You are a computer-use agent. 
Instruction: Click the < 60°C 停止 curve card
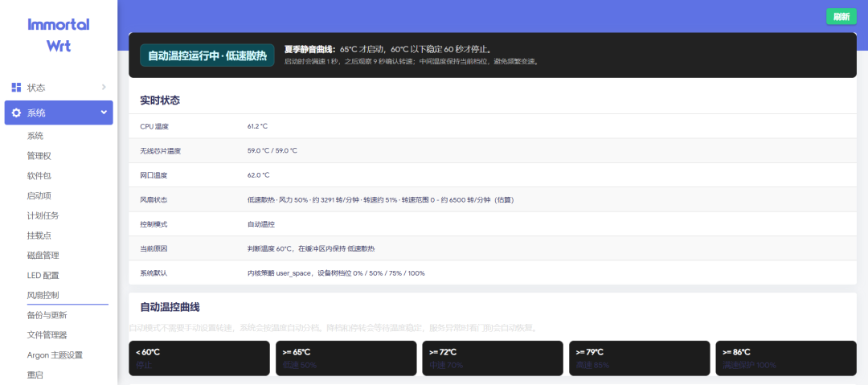coord(199,358)
